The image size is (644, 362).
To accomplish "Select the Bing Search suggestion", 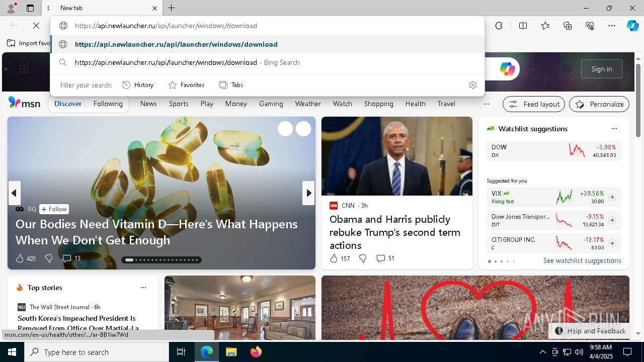I will (267, 62).
